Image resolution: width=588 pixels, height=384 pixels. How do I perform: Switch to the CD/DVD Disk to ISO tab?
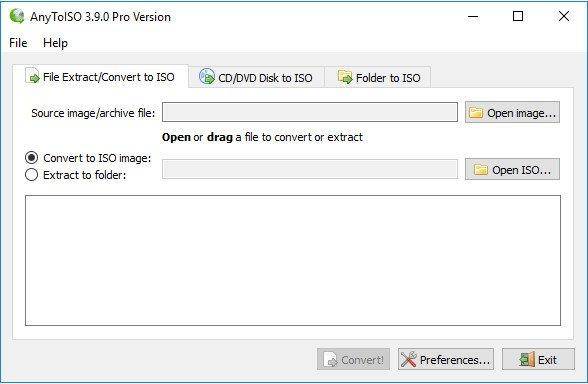(x=256, y=77)
